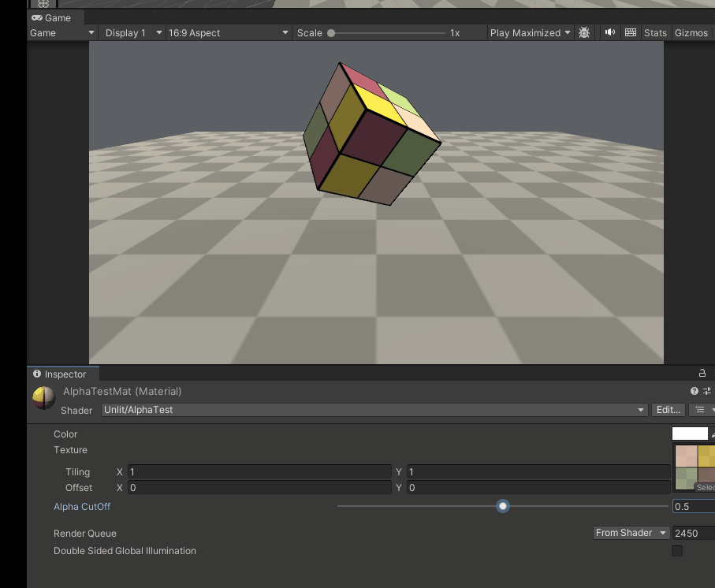Enable Double Sided Global Illumination checkbox

click(x=677, y=551)
